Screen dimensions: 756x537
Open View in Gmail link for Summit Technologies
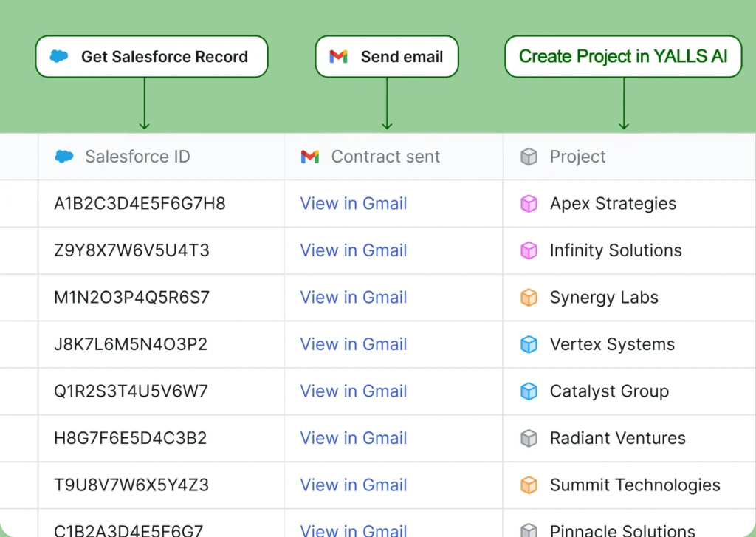coord(353,485)
